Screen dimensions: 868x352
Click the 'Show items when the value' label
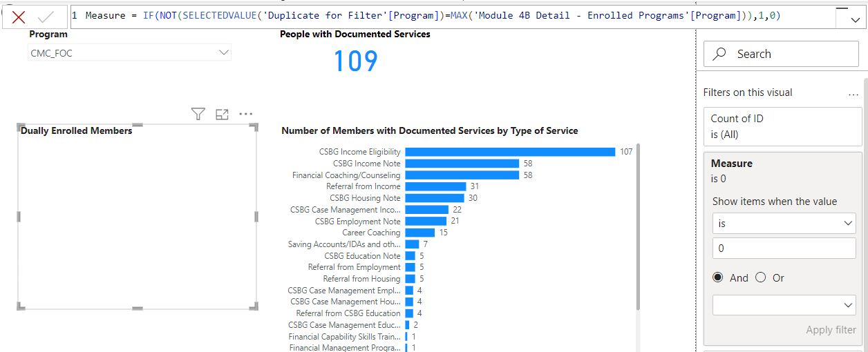tap(775, 202)
